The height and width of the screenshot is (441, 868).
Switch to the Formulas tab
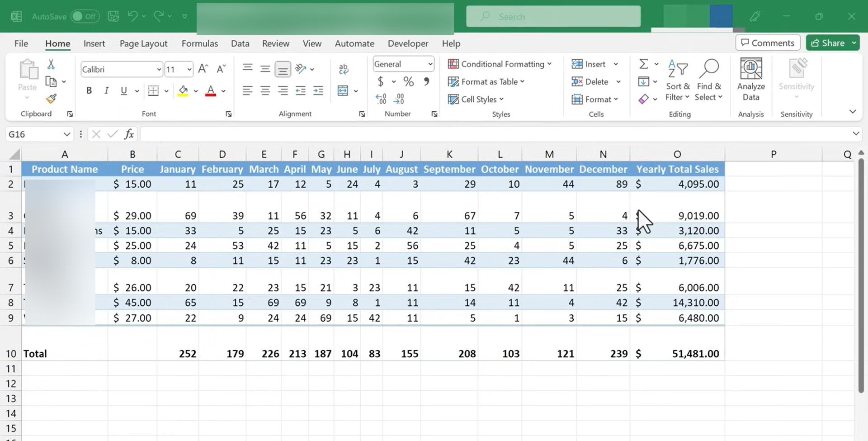tap(199, 43)
